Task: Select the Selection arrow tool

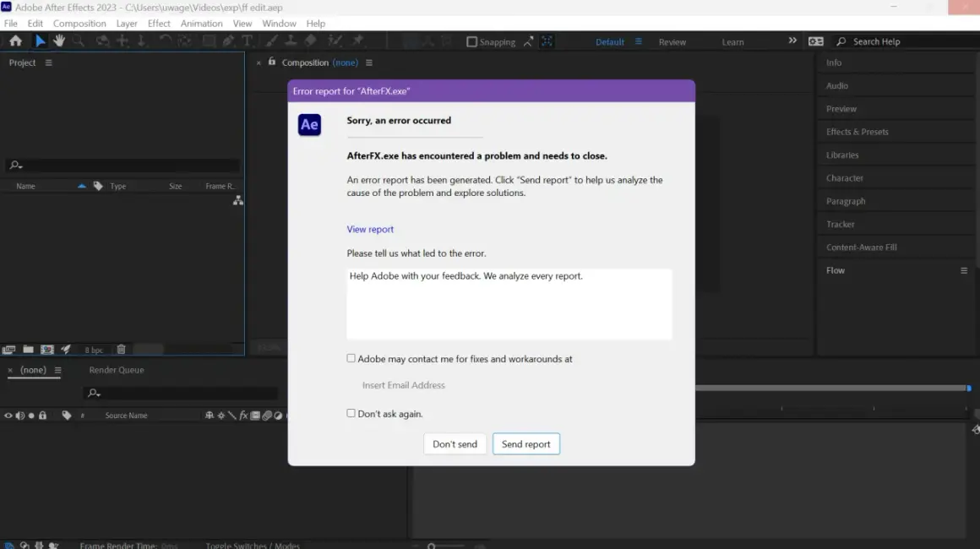Action: [x=40, y=41]
